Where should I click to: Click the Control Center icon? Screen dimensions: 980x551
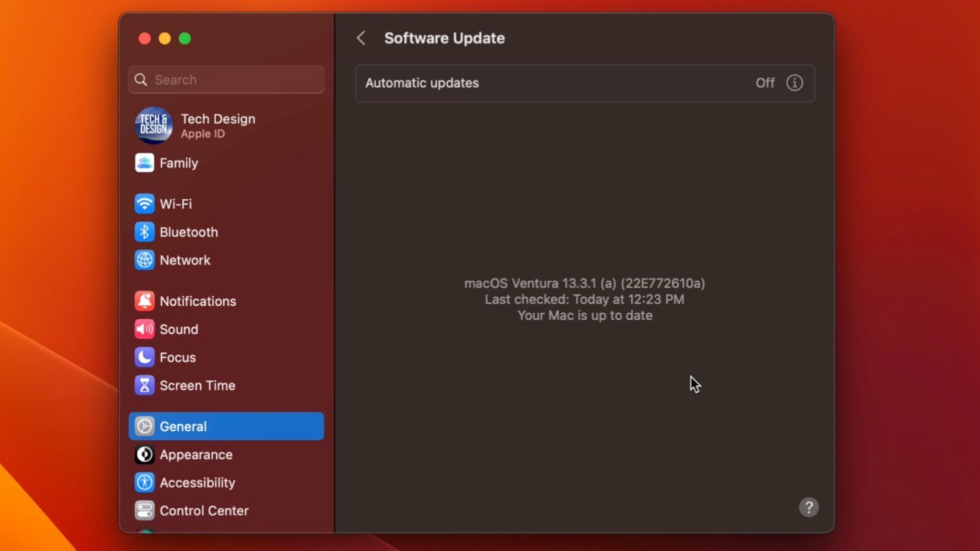point(144,510)
